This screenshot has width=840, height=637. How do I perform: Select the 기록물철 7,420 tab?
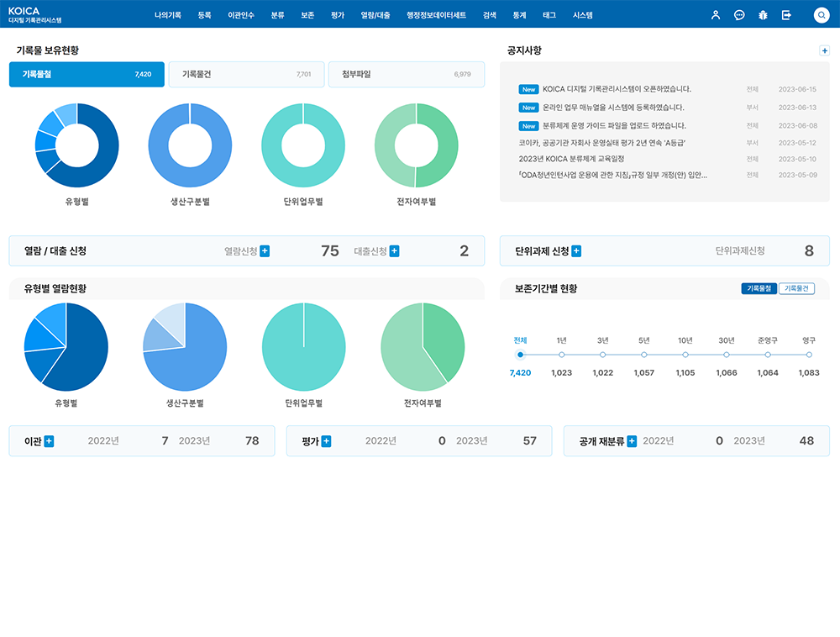click(87, 75)
